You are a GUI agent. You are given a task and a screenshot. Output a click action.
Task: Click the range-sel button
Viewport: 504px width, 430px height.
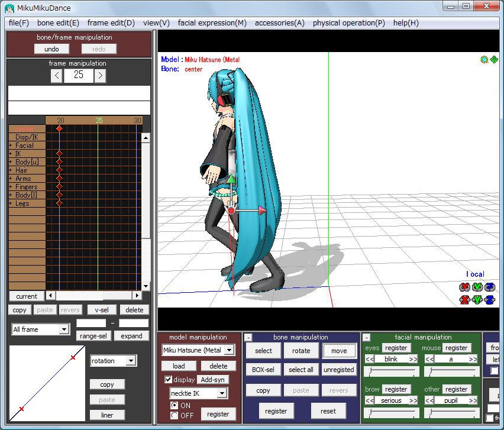(93, 336)
